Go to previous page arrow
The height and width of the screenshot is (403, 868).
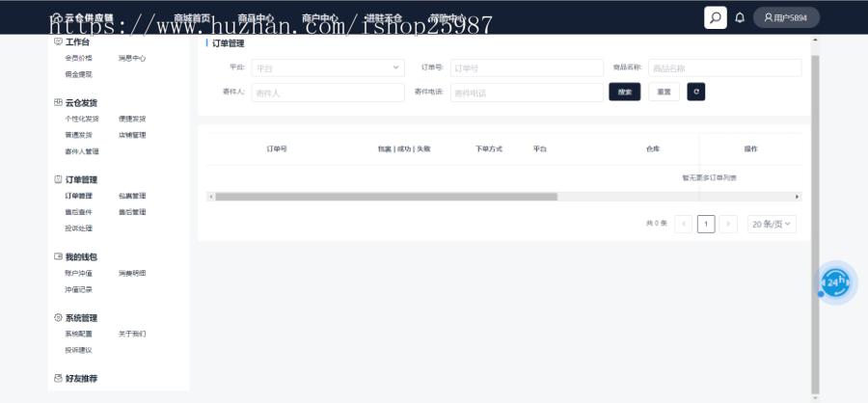684,224
